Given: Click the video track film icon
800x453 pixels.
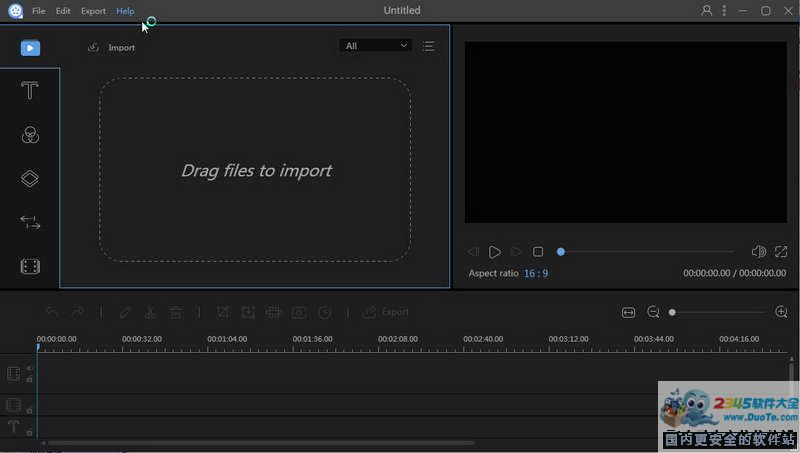Looking at the screenshot, I should (x=14, y=374).
